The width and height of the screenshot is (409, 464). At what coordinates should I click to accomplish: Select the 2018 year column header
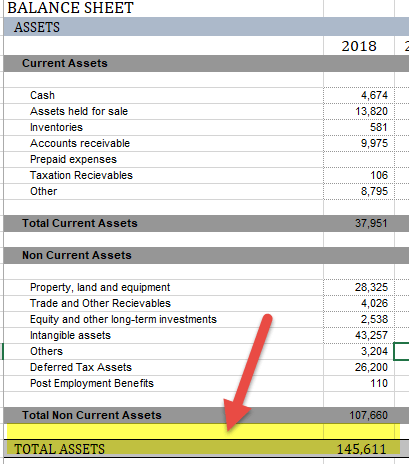coord(359,46)
